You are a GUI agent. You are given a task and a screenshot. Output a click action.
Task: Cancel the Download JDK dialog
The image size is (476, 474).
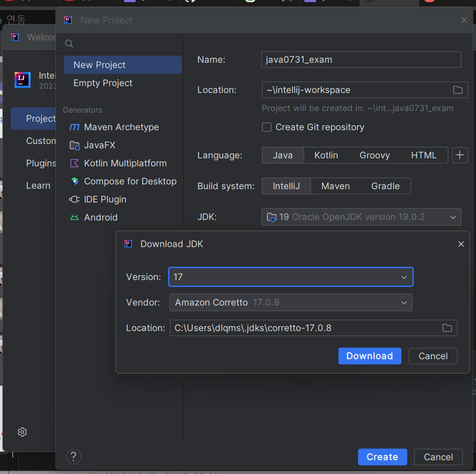pyautogui.click(x=433, y=356)
